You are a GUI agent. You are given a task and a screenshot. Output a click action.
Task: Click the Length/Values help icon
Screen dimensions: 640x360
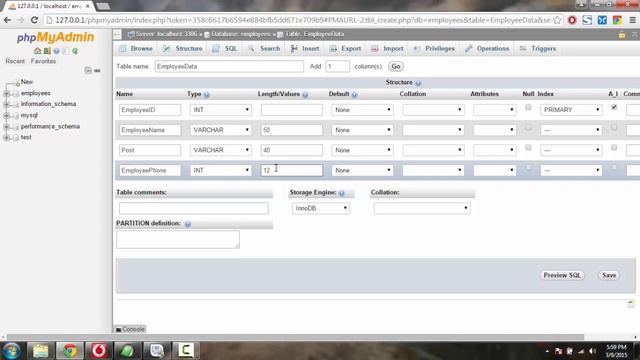(x=305, y=95)
